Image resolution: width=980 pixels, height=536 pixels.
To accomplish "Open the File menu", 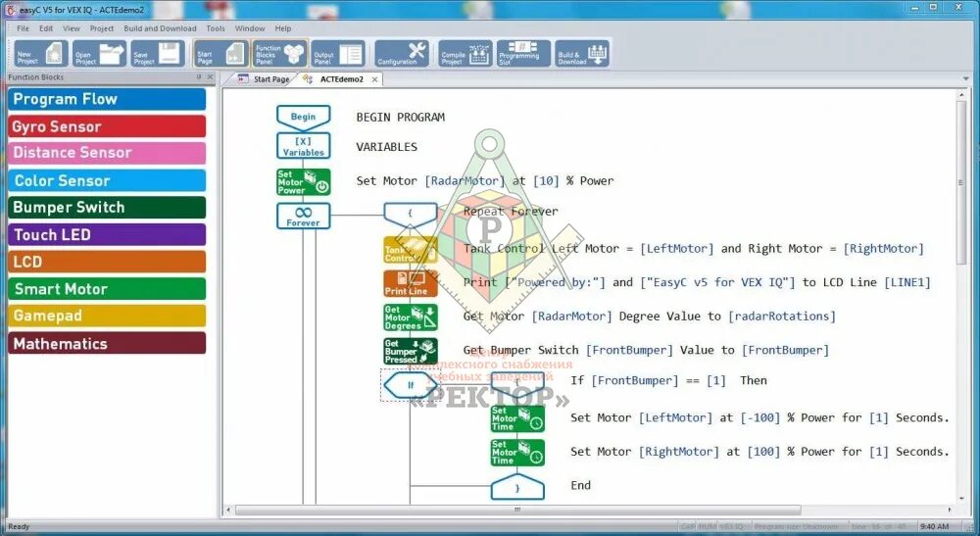I will [23, 28].
